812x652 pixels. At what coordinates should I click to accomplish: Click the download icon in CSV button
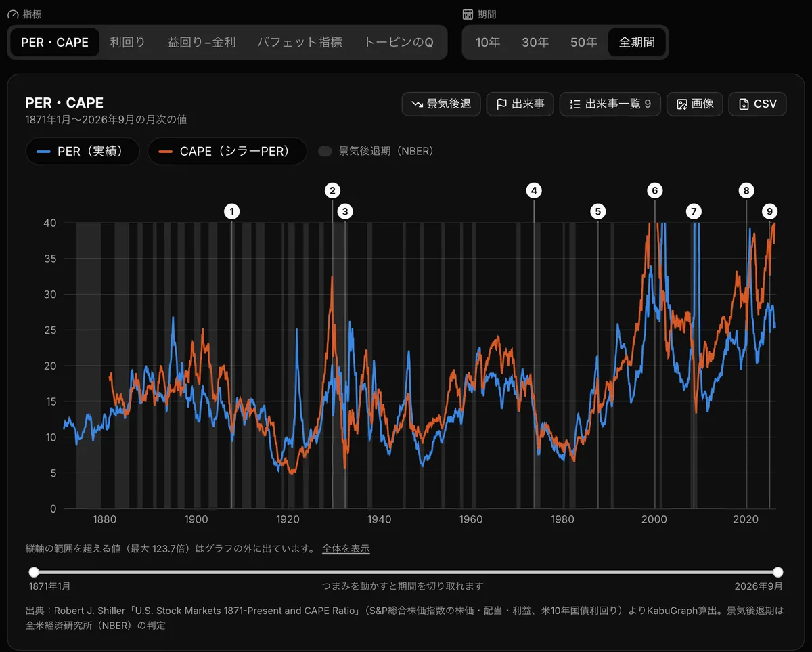click(744, 104)
